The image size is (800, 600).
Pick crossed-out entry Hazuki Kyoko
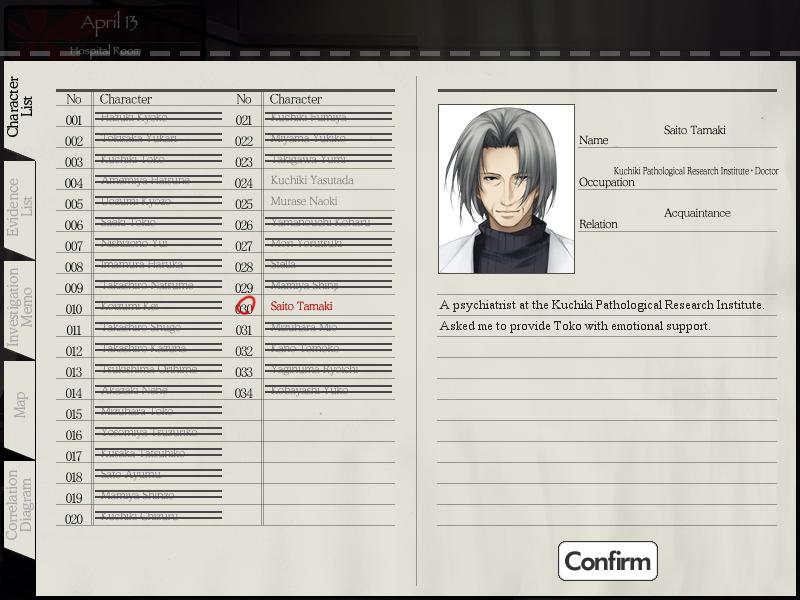click(158, 117)
